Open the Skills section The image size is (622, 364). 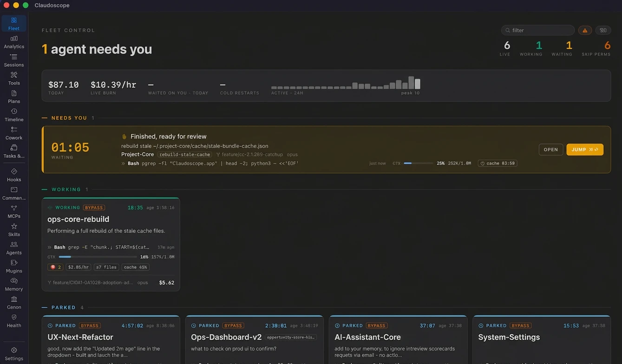tap(14, 230)
